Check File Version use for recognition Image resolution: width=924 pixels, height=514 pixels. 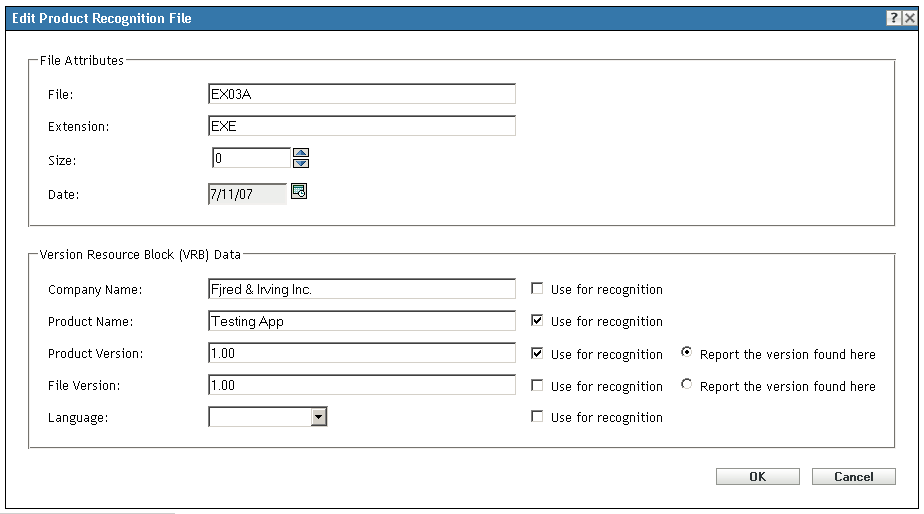tap(538, 386)
